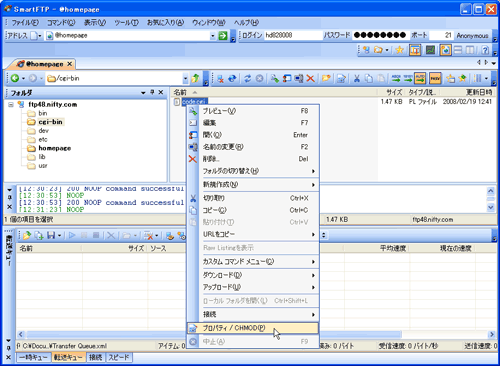Click the edit icon next to the 編集 menu entry
Screen dimensions: 500x366
point(193,123)
